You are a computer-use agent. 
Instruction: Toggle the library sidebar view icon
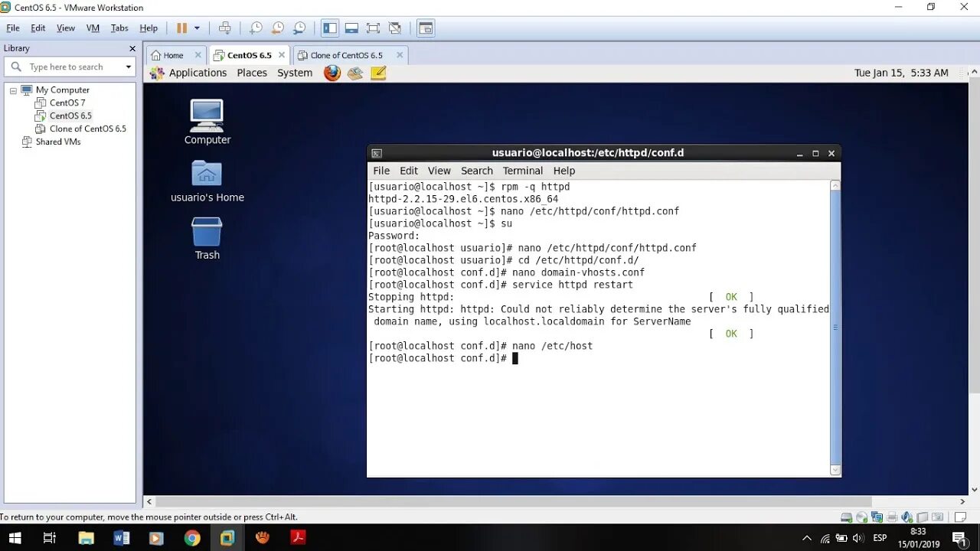coord(330,28)
